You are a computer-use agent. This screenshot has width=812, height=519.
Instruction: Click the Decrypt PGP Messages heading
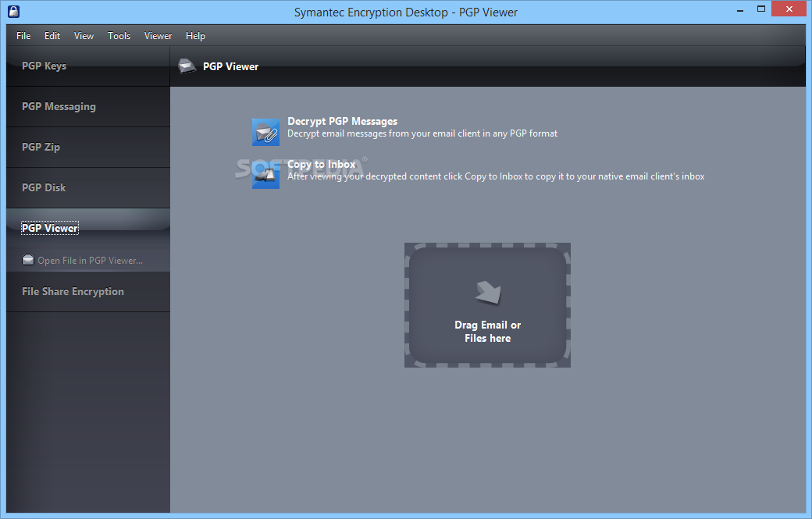coord(342,121)
